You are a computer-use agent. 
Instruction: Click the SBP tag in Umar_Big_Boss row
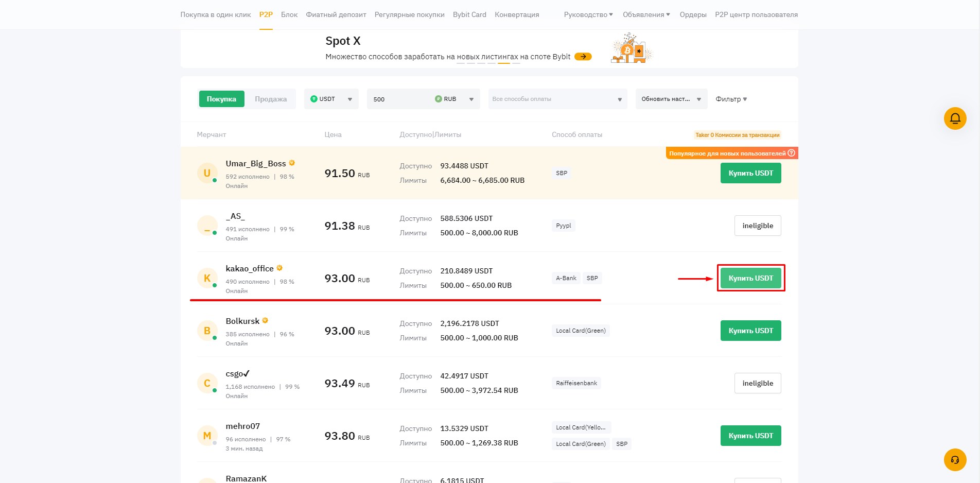point(562,173)
